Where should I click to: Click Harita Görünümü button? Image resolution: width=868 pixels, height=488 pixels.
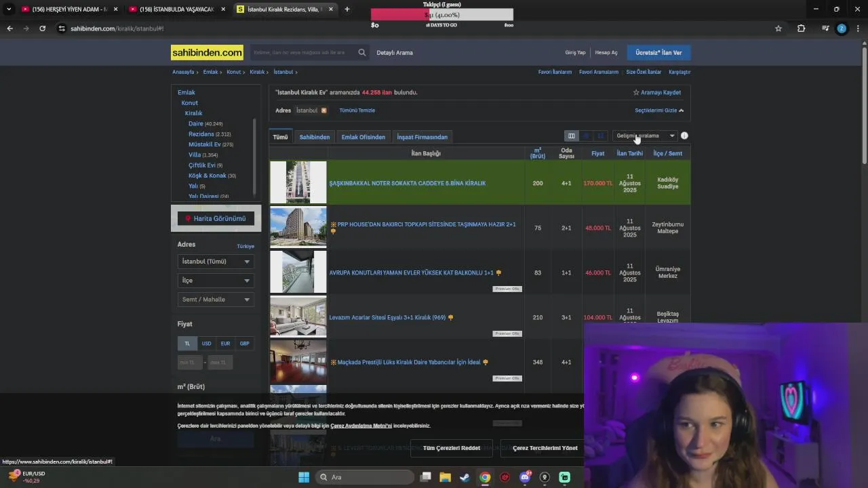pos(216,218)
